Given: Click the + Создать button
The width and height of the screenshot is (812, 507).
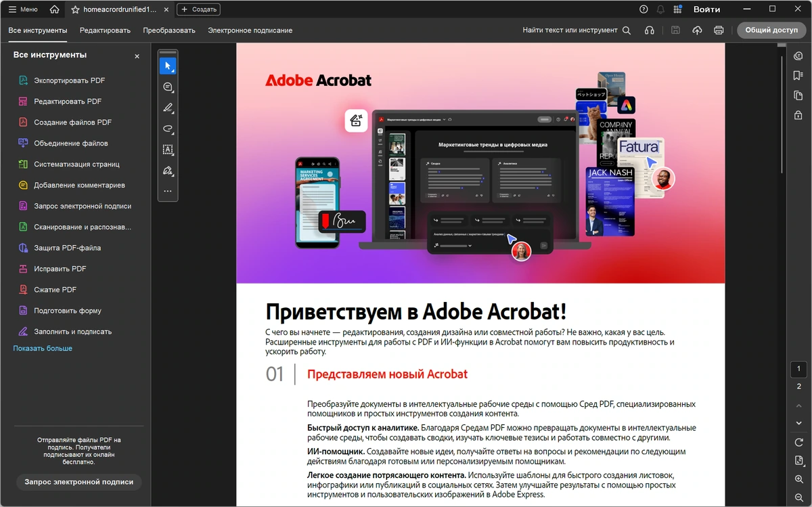Looking at the screenshot, I should (x=198, y=9).
